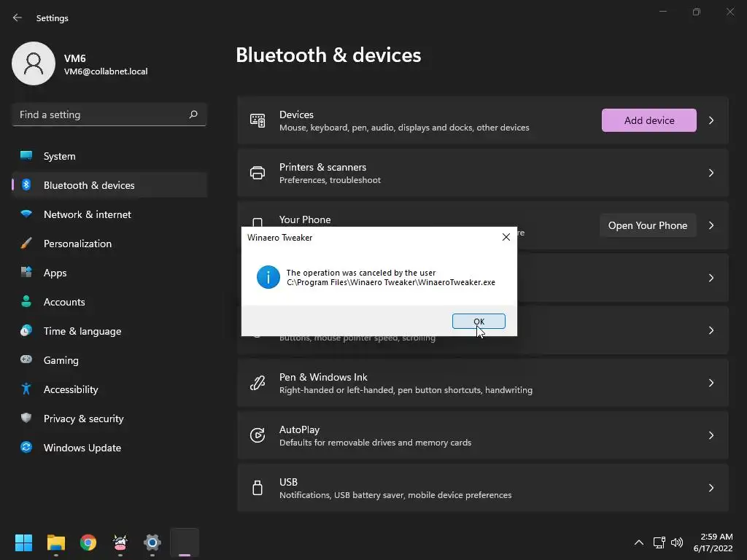
Task: Select Bluetooth & devices in the sidebar
Action: [109, 185]
